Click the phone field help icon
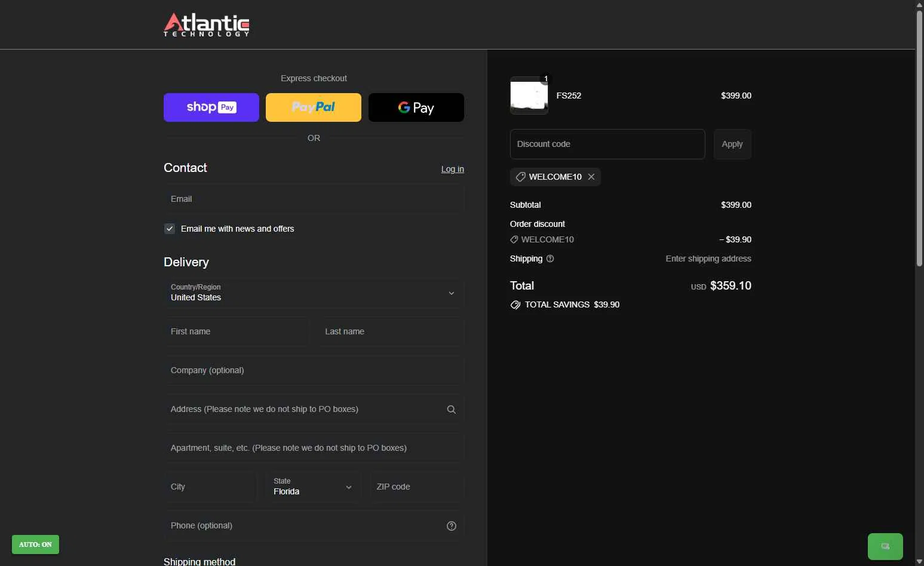Screen dimensions: 924x566 click(x=452, y=525)
